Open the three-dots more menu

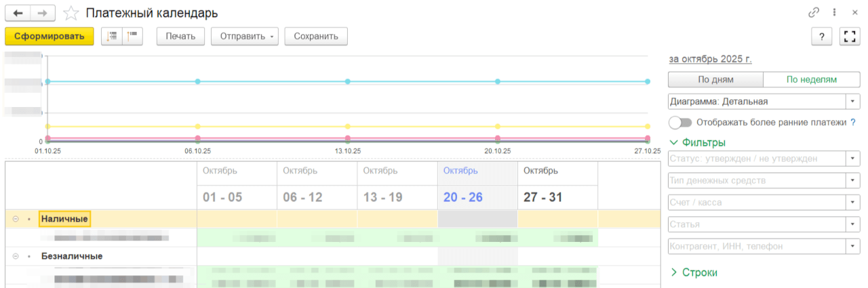coord(834,13)
